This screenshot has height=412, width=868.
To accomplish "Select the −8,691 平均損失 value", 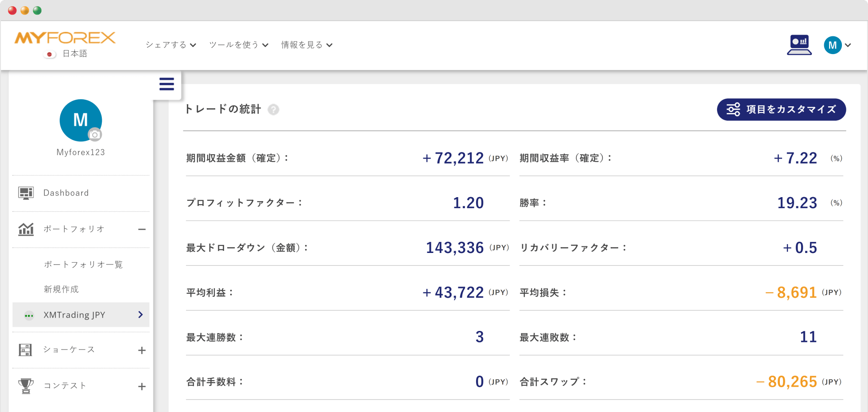I will 791,292.
